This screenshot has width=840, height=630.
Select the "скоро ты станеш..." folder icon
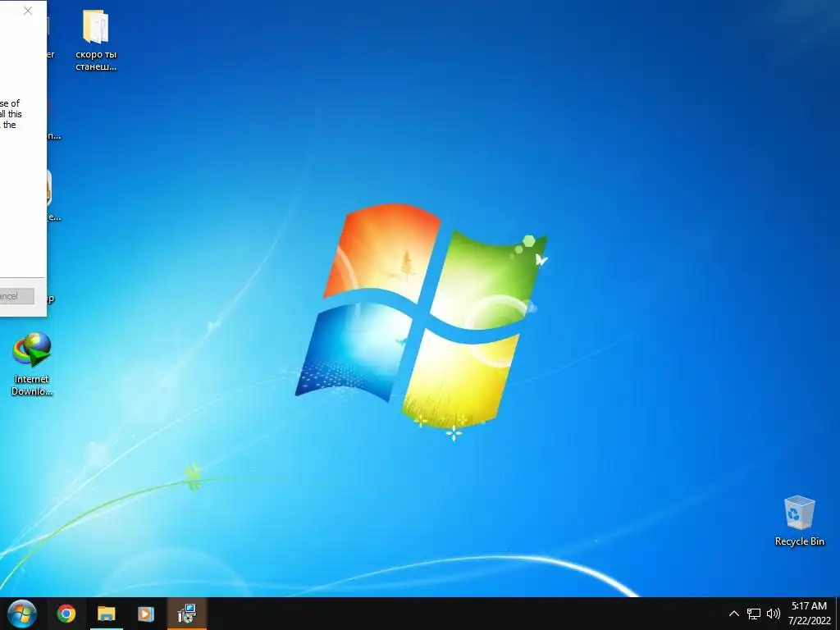96,27
